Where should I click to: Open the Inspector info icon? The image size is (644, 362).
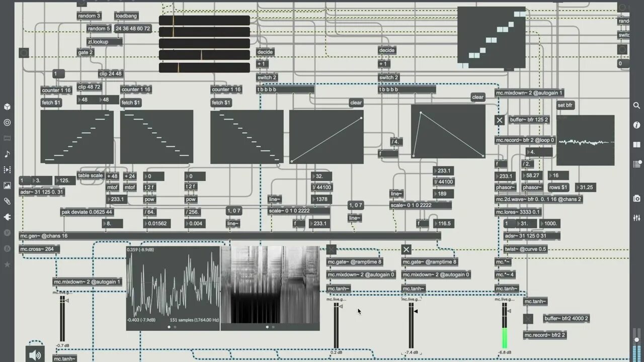(x=636, y=125)
